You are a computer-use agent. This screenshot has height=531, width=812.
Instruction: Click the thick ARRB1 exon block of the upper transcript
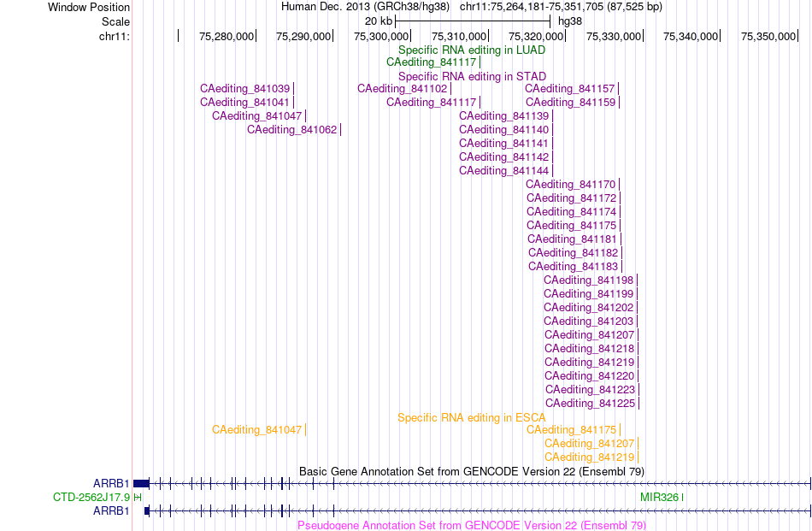pyautogui.click(x=141, y=483)
